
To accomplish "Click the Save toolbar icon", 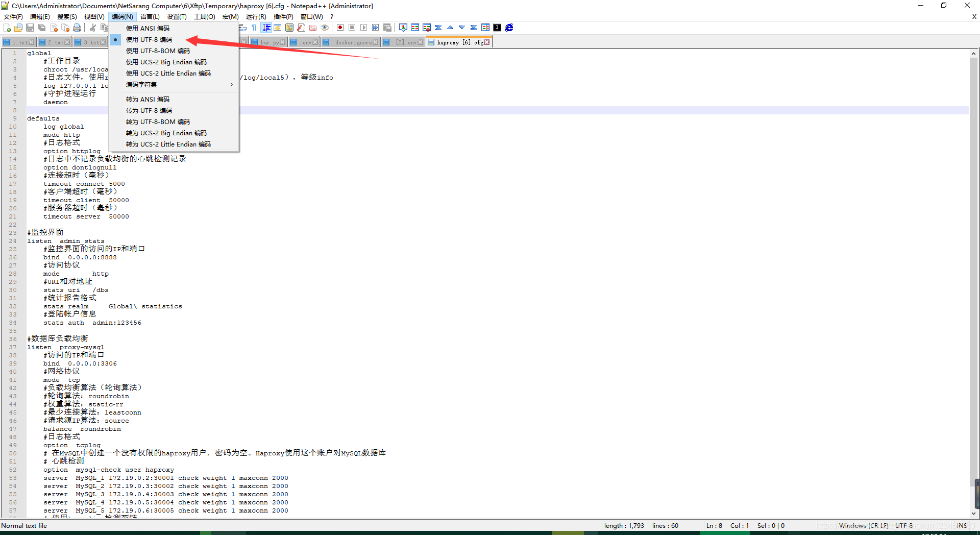I will click(30, 28).
